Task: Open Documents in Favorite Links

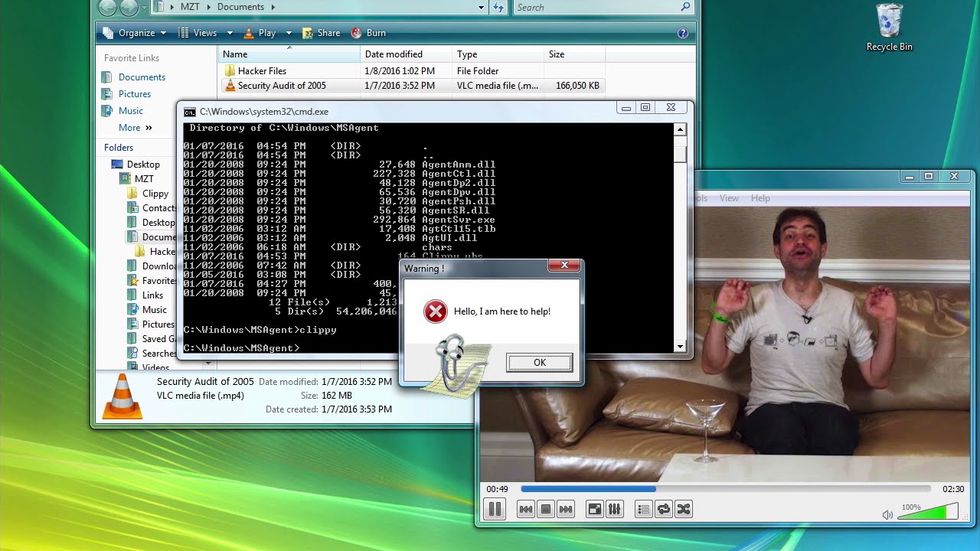Action: tap(134, 77)
